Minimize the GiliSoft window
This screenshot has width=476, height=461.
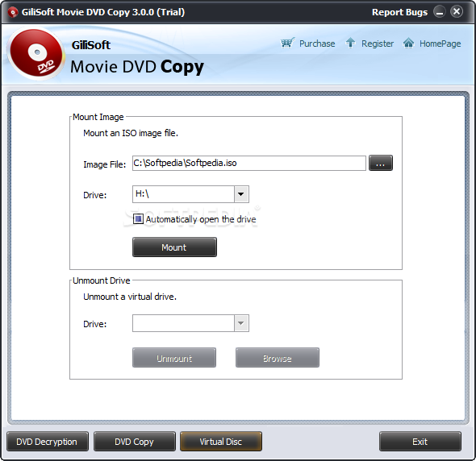[x=439, y=12]
